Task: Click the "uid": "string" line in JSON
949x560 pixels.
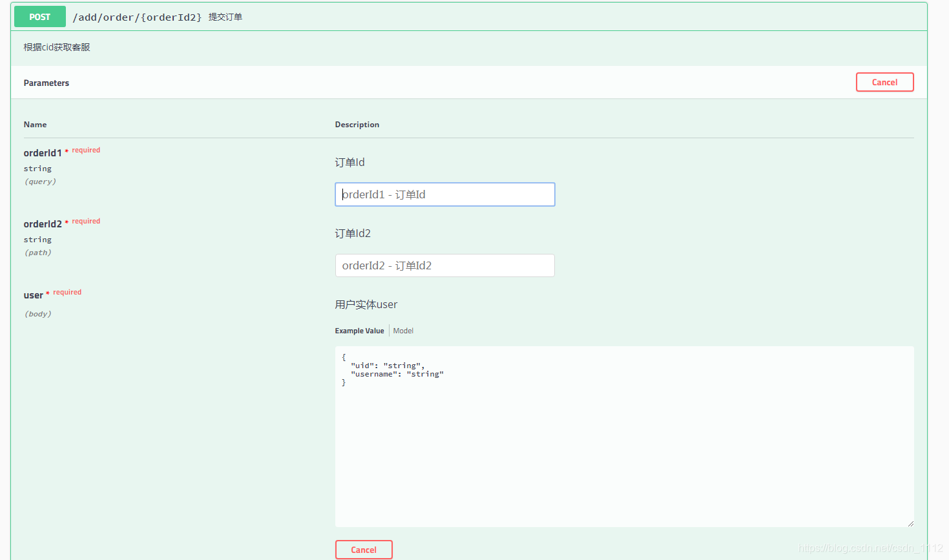Action: (388, 366)
